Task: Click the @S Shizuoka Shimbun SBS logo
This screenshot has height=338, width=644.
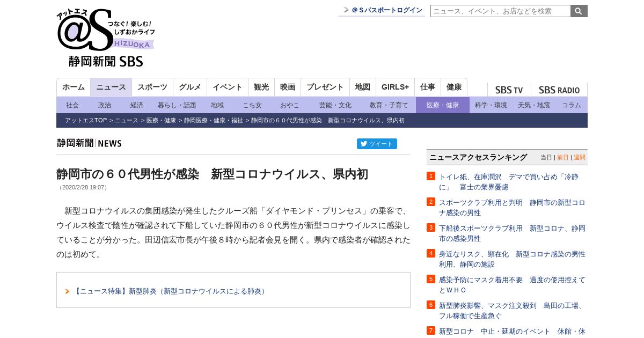Action: tap(106, 38)
